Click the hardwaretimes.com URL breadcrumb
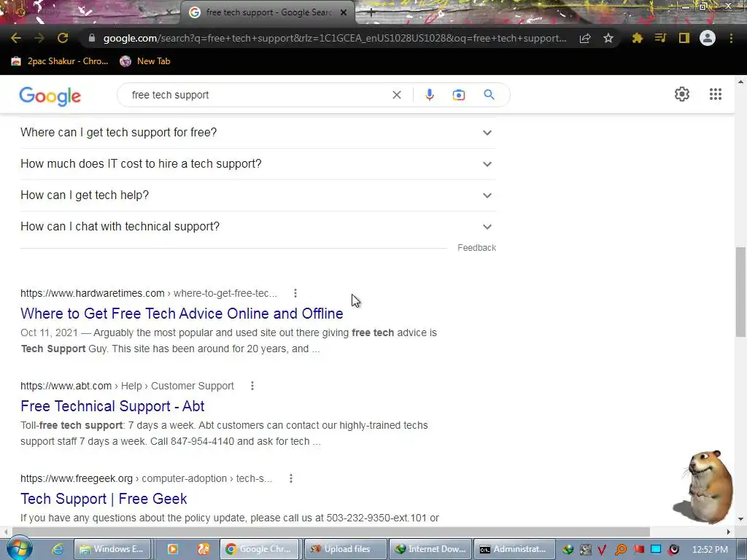This screenshot has height=560, width=747. click(x=149, y=293)
